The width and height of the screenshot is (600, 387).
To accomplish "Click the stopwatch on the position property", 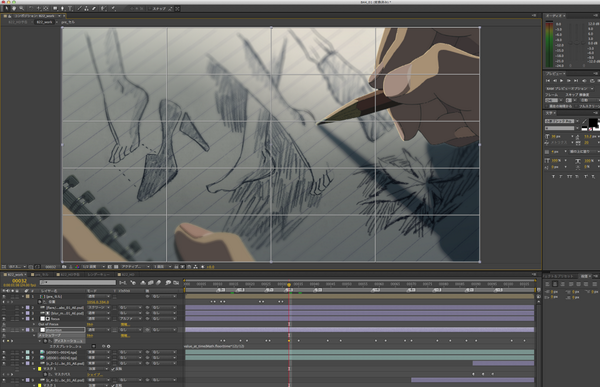I will (39, 302).
